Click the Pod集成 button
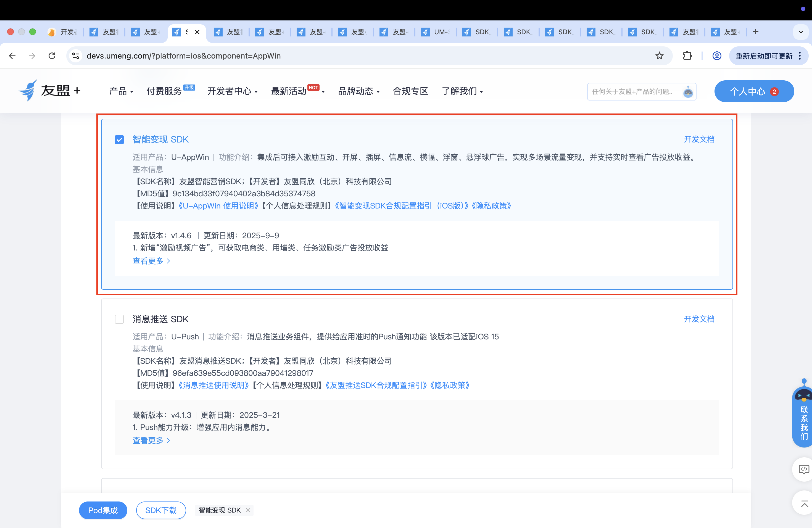The image size is (812, 528). (x=103, y=510)
